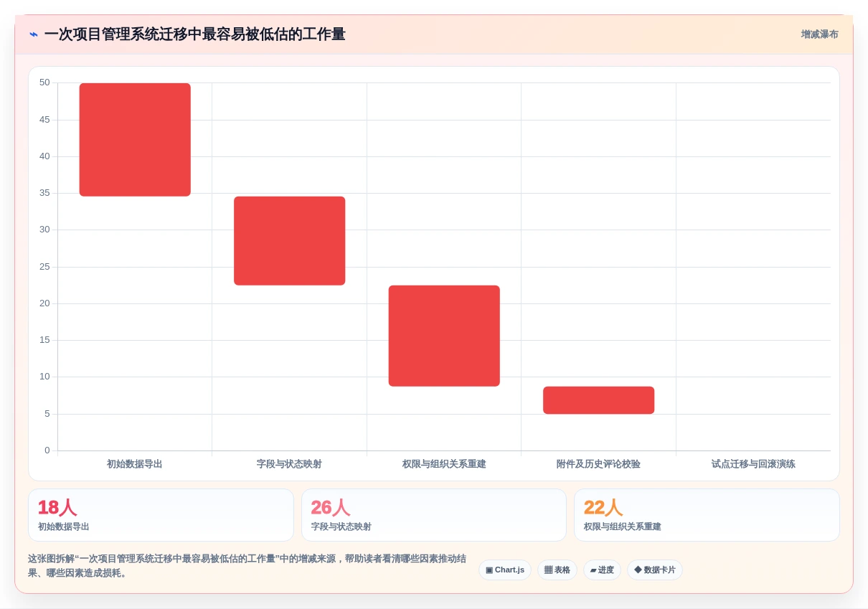Click the lightning icon beside the title
The height and width of the screenshot is (609, 868).
(x=34, y=34)
